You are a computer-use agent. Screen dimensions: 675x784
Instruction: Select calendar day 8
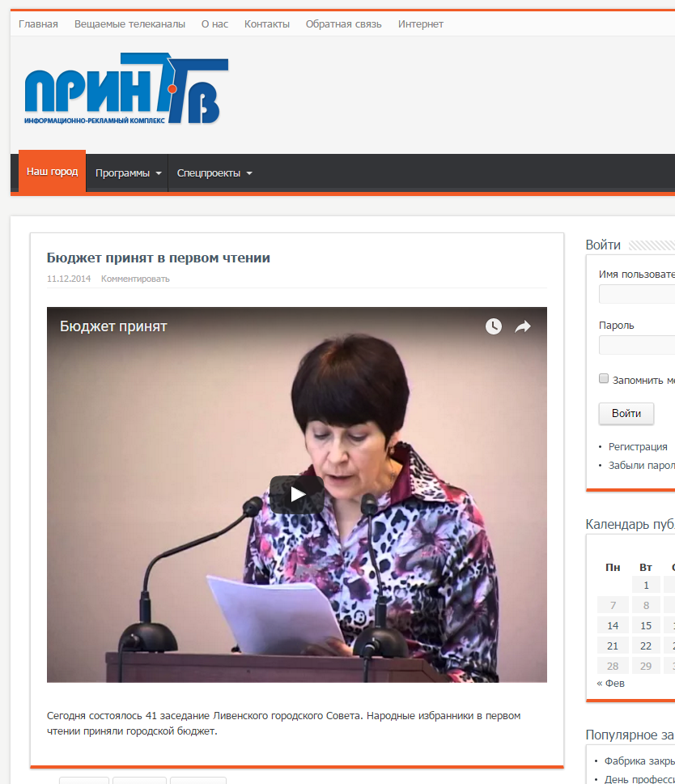point(646,606)
